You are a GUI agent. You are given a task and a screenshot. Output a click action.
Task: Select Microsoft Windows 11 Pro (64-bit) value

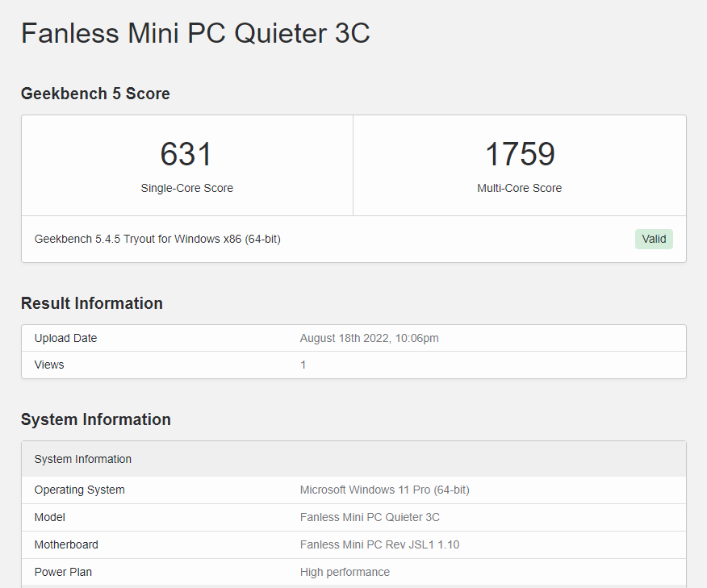point(385,490)
